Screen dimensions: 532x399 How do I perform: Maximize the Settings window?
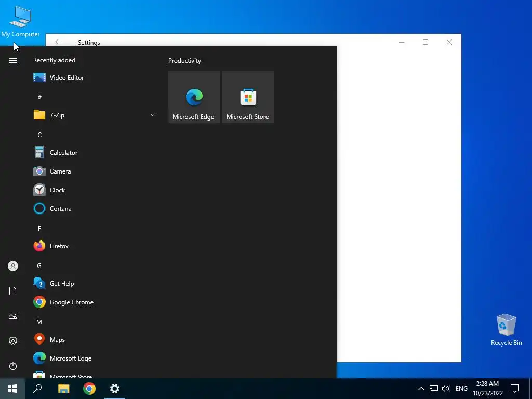(425, 42)
